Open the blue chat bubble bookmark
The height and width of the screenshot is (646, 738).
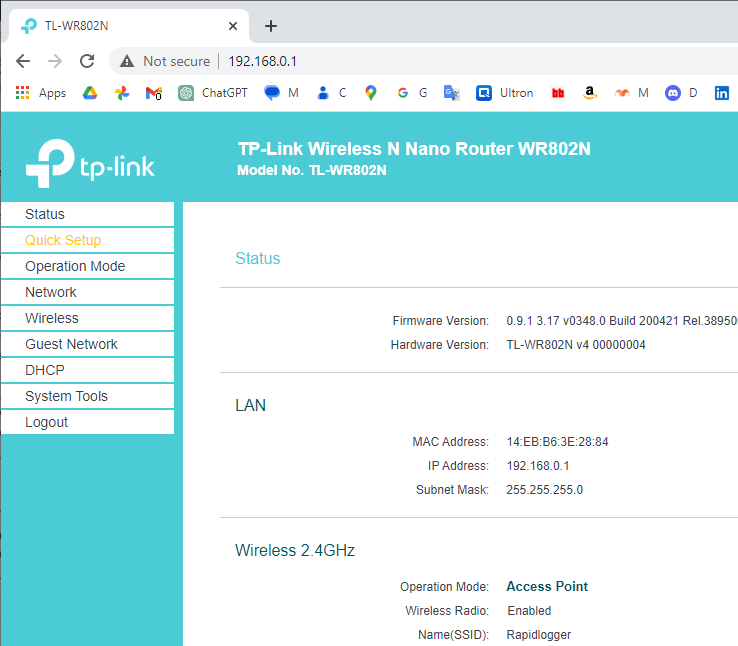click(281, 93)
